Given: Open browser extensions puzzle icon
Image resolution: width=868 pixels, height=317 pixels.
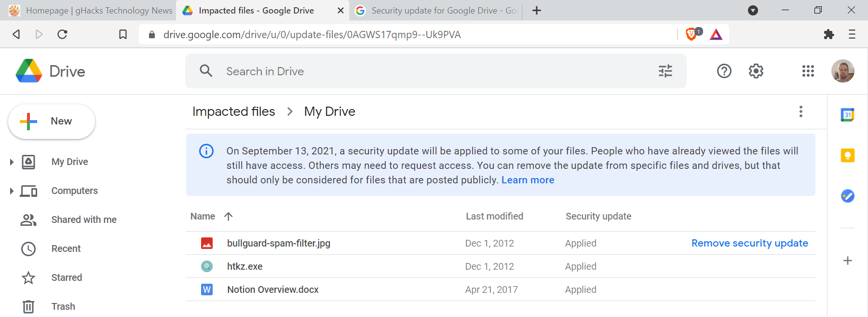Looking at the screenshot, I should pos(829,34).
